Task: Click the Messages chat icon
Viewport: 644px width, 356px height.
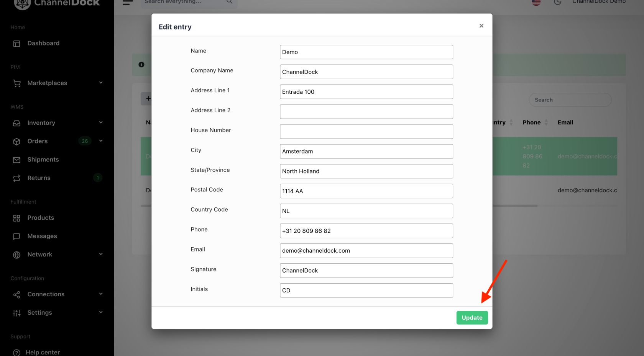Action: [x=16, y=237]
